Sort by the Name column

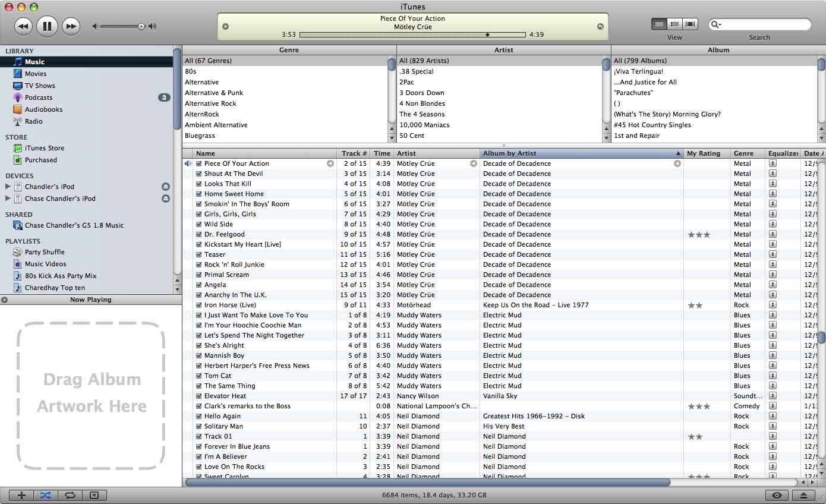(x=265, y=153)
